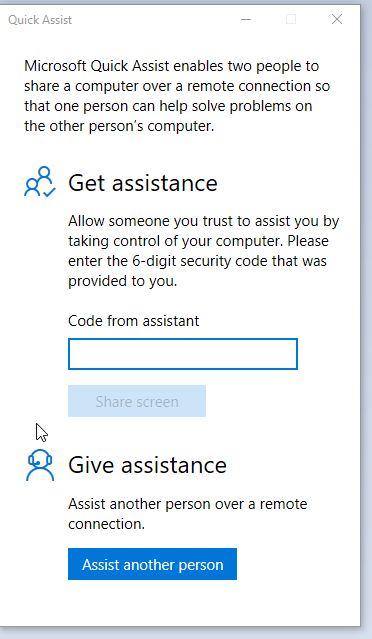This screenshot has width=372, height=639.
Task: Click desktop background outside the Quick Assist window
Action: [366, 326]
